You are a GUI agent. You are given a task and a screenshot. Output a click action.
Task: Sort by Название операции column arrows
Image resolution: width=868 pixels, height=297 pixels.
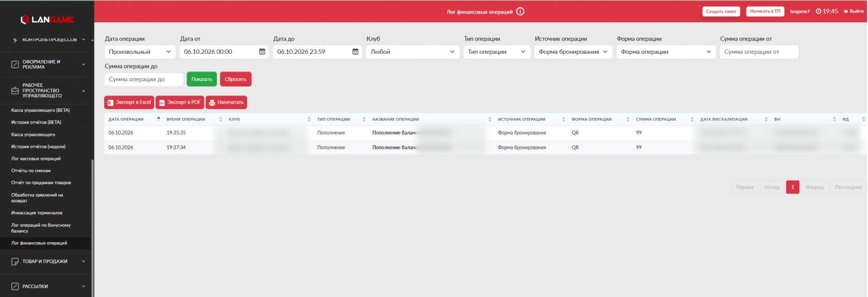coord(490,120)
